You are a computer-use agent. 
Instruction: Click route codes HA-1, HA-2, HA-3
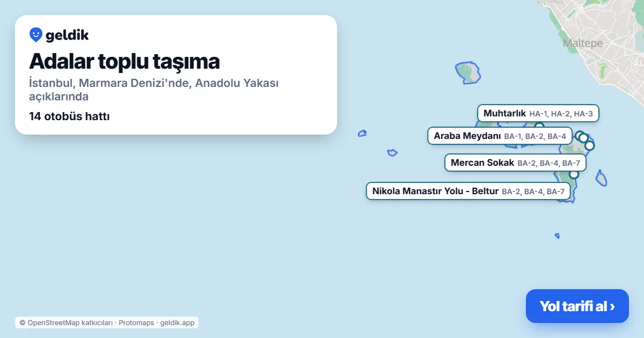pyautogui.click(x=561, y=114)
